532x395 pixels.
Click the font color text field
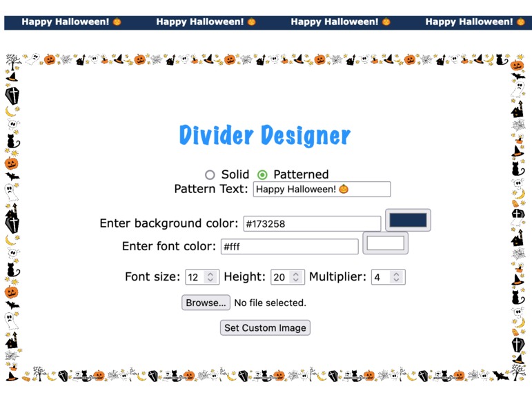(x=289, y=247)
